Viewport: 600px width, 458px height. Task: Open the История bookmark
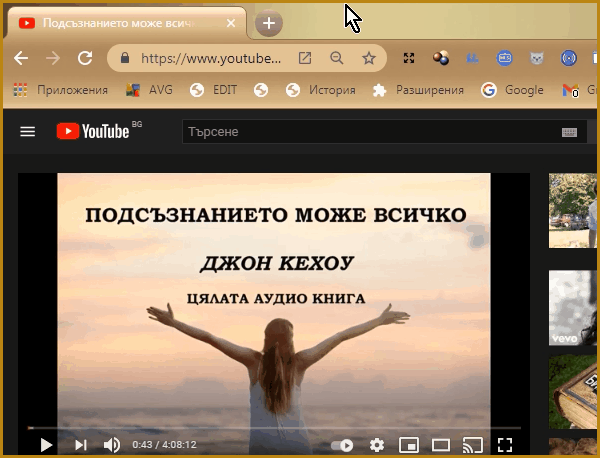[321, 90]
